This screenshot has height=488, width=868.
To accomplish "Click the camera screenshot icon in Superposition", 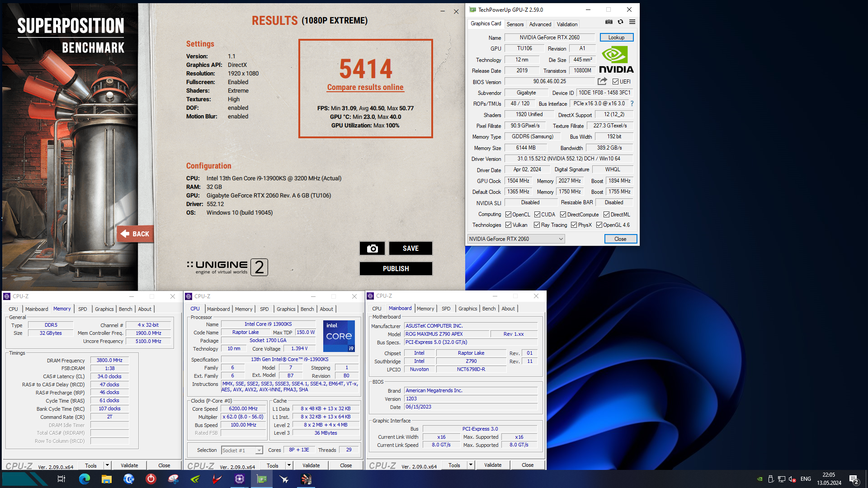I will (372, 249).
